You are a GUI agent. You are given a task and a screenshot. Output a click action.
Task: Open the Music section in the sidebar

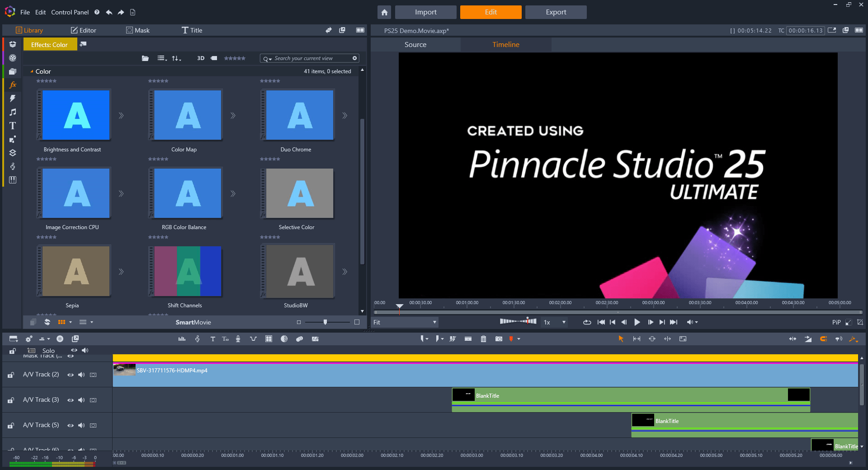pyautogui.click(x=13, y=112)
